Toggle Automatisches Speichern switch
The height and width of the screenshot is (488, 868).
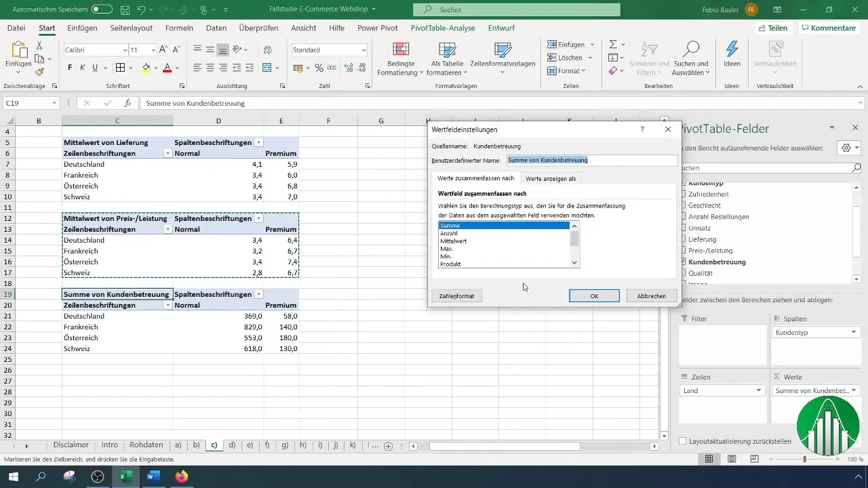click(102, 10)
